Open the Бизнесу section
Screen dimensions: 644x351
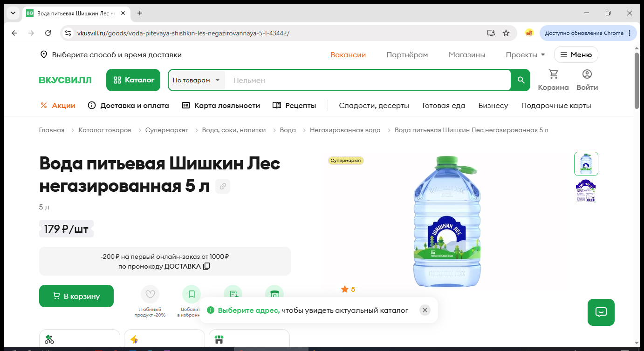[x=493, y=105]
